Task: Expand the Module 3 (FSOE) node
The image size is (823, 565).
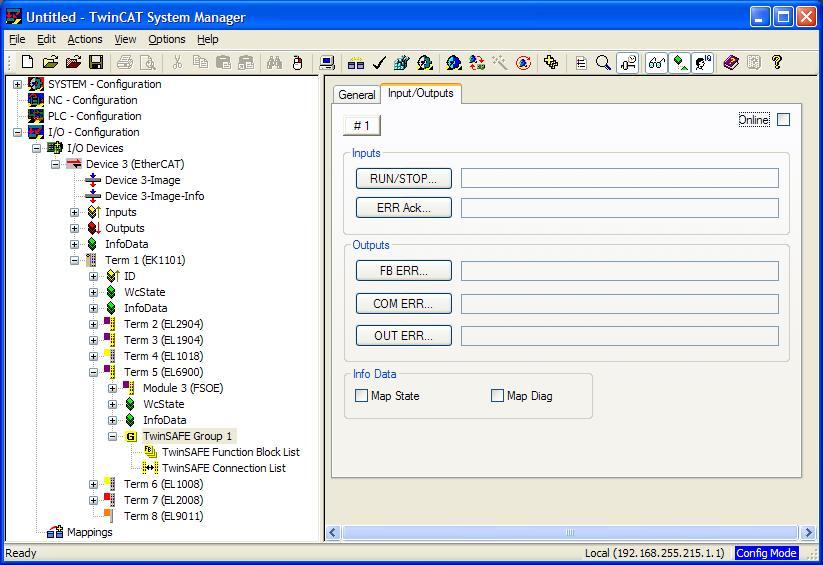Action: click(112, 389)
